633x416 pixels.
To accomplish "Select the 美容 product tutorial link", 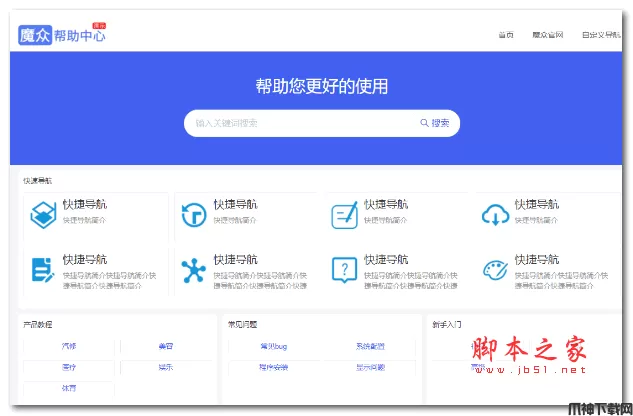I will point(165,346).
